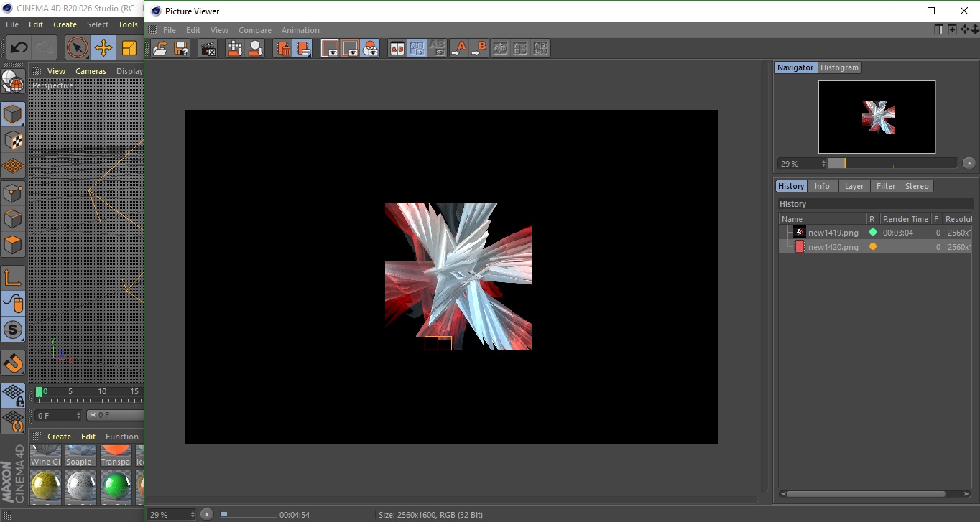Toggle the multi-channel display filter icon

pos(370,48)
